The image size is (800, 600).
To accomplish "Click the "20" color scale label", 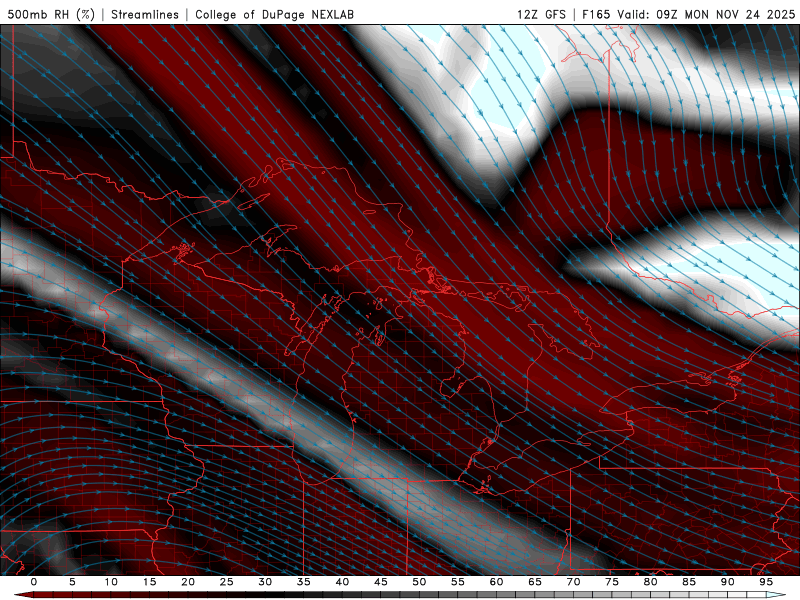I will [188, 582].
